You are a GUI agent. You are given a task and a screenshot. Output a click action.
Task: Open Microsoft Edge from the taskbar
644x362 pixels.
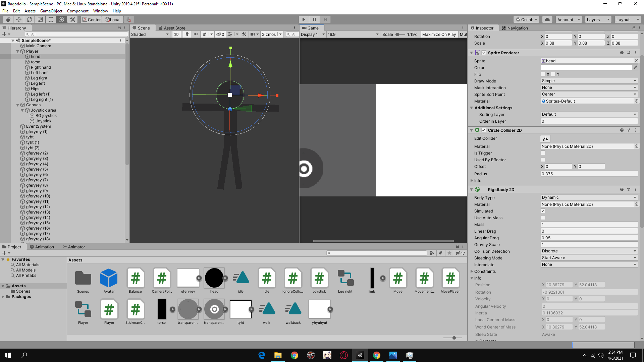pyautogui.click(x=262, y=355)
